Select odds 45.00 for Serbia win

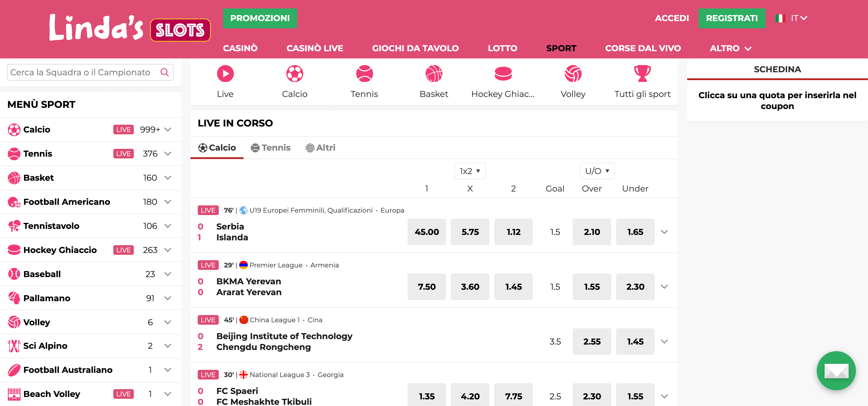coord(426,232)
